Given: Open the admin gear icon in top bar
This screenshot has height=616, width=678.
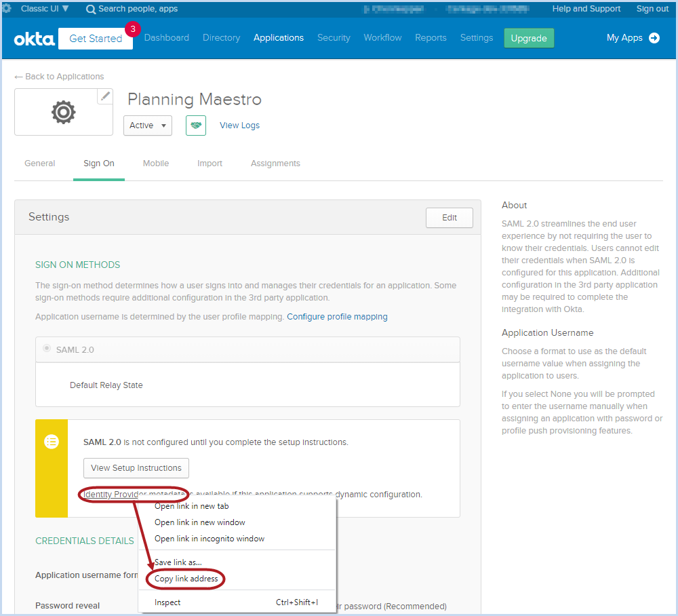Looking at the screenshot, I should pos(6,8).
